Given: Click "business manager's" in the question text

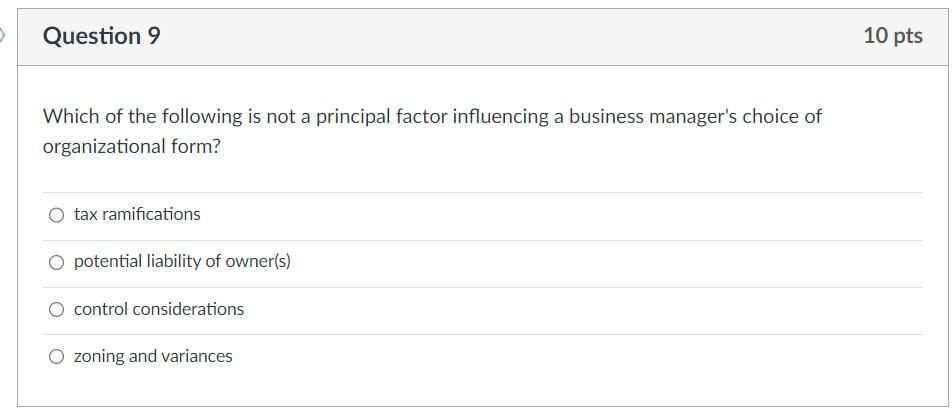Looking at the screenshot, I should click(x=652, y=117).
